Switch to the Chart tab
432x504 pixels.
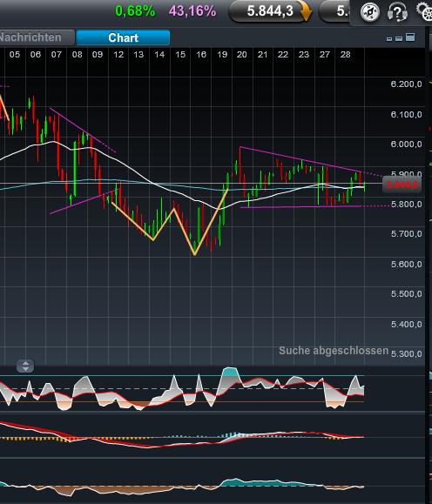[123, 37]
